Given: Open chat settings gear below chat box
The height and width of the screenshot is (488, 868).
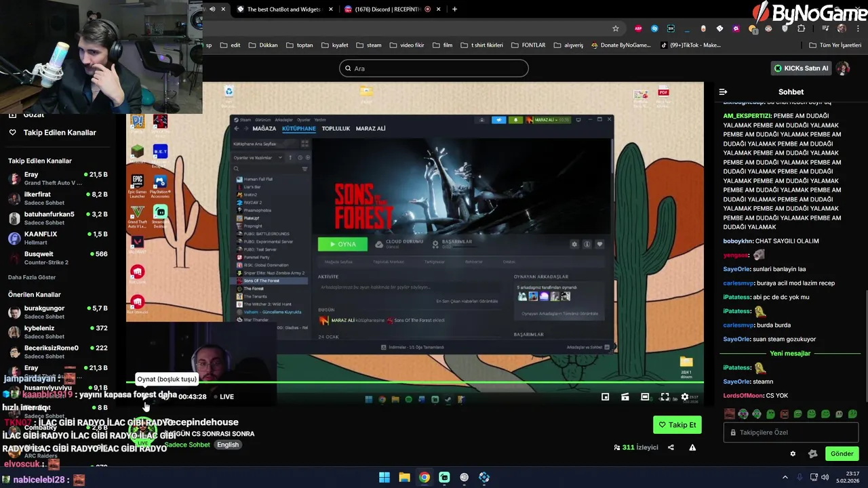Looking at the screenshot, I should (x=793, y=454).
